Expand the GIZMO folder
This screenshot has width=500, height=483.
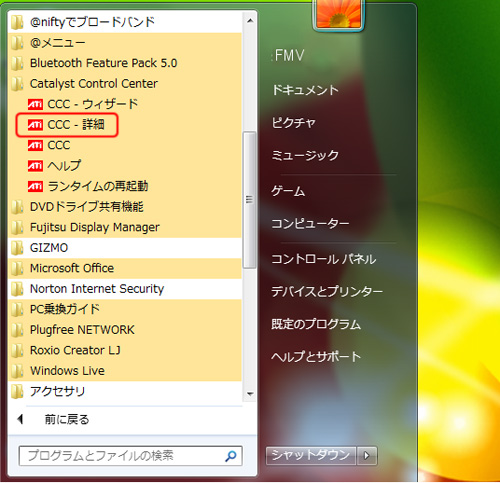(x=125, y=248)
